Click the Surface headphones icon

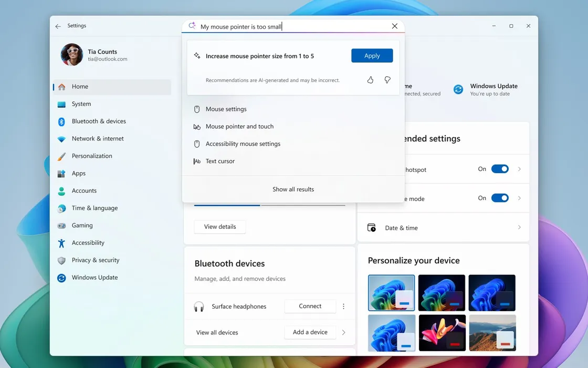199,307
